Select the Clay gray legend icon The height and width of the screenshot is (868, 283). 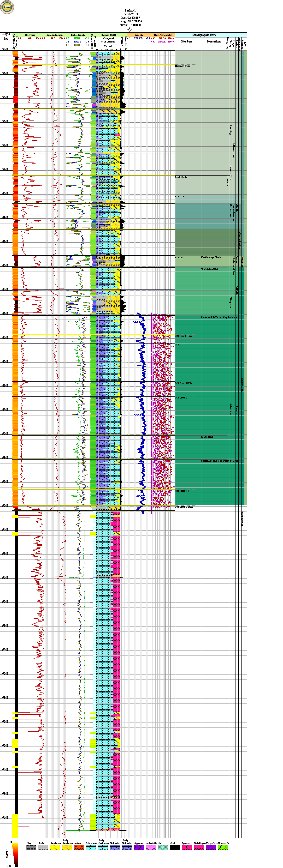pos(31,847)
